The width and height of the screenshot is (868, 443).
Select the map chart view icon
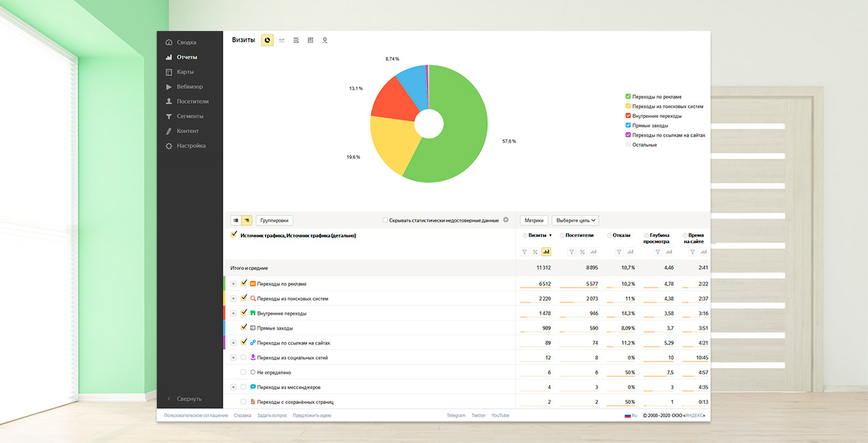click(x=324, y=40)
